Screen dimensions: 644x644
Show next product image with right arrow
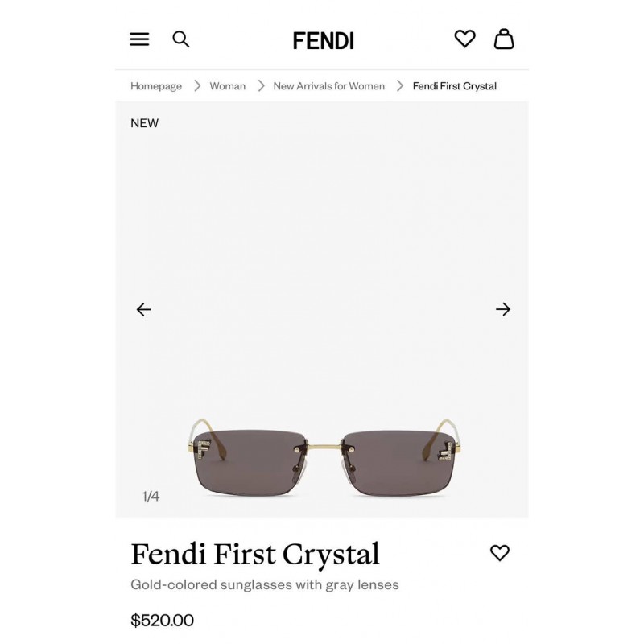tap(503, 309)
